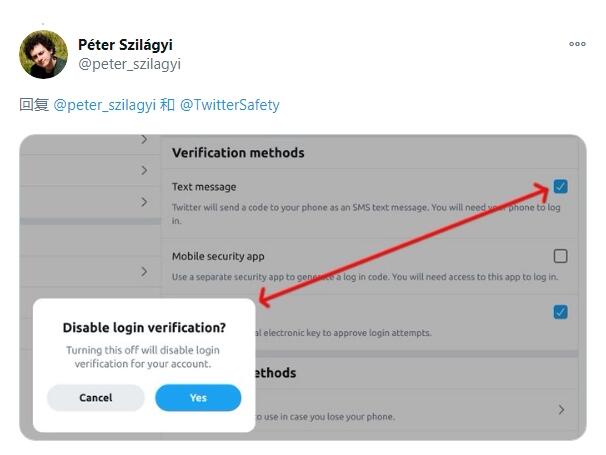606x455 pixels.
Task: Enable the Mobile security app checkbox
Action: pos(560,256)
